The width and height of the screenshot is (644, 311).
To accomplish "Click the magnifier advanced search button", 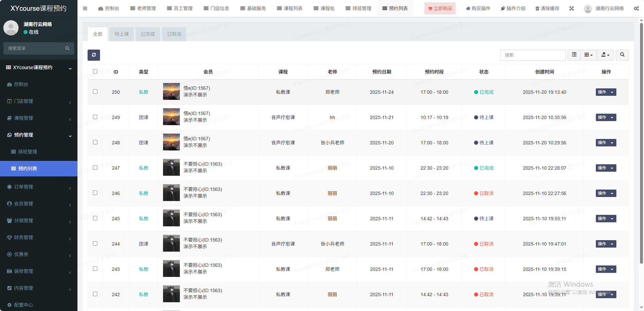I will coord(622,55).
